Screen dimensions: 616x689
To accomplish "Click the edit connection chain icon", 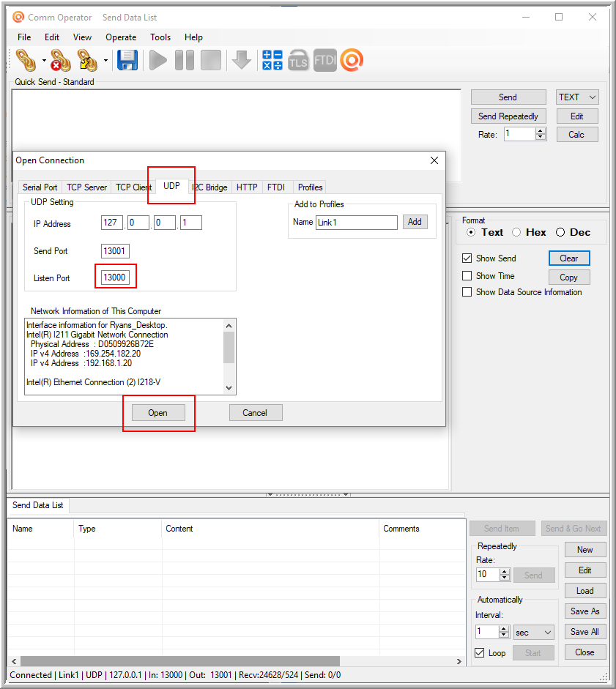I will [87, 60].
